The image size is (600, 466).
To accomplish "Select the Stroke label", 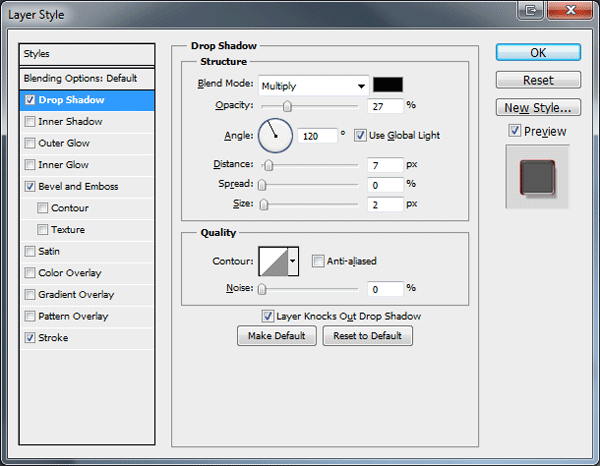I will 53,338.
